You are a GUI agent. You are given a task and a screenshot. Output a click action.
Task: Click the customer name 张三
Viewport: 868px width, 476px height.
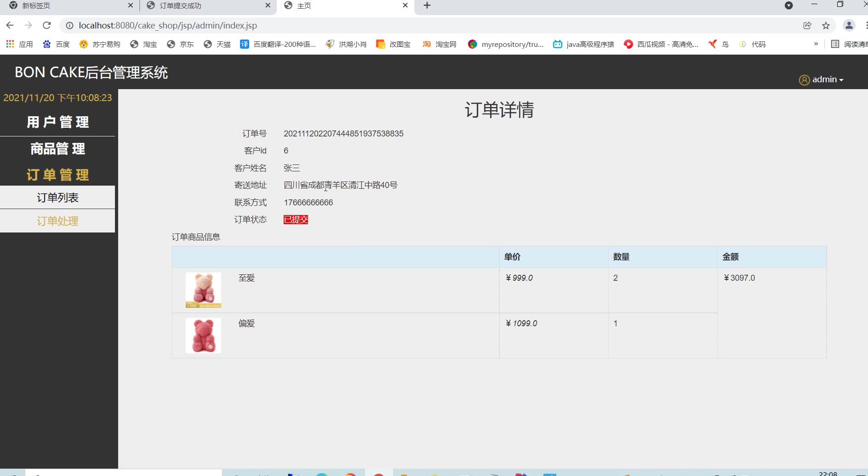pos(291,168)
